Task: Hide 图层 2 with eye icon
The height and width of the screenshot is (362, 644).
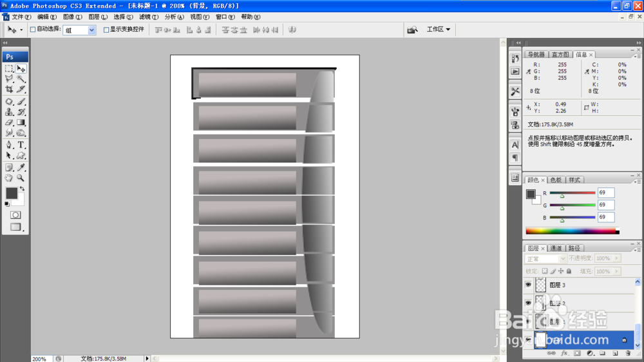Action: point(528,303)
